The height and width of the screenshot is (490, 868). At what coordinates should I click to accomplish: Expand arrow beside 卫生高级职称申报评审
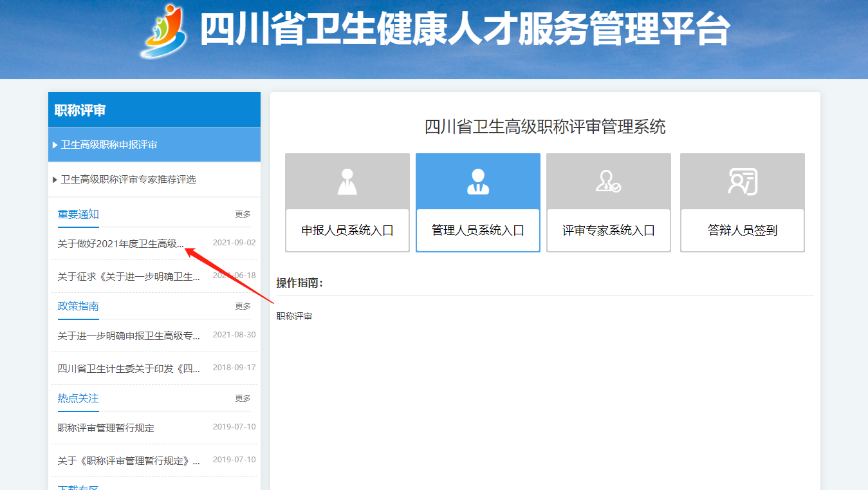55,145
